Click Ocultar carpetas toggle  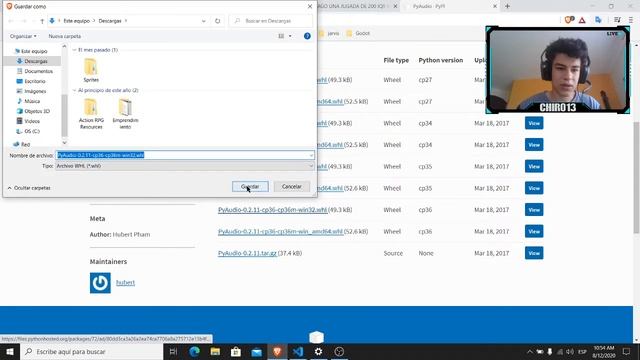[29, 188]
